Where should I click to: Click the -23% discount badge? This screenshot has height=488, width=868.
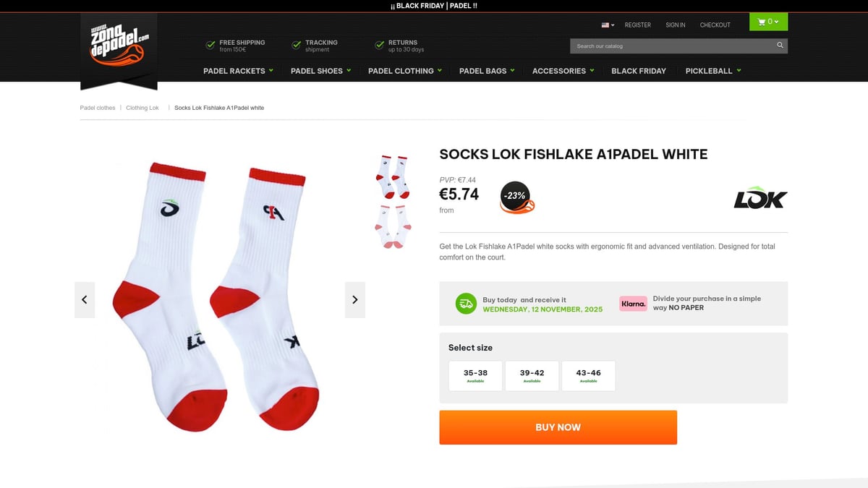point(515,194)
